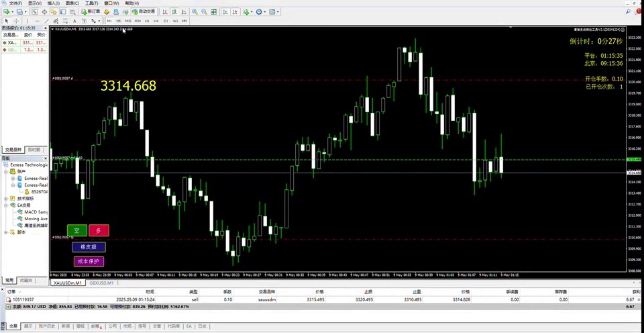Open the 插入(I) menu
This screenshot has height=333, width=644.
pos(54,3)
